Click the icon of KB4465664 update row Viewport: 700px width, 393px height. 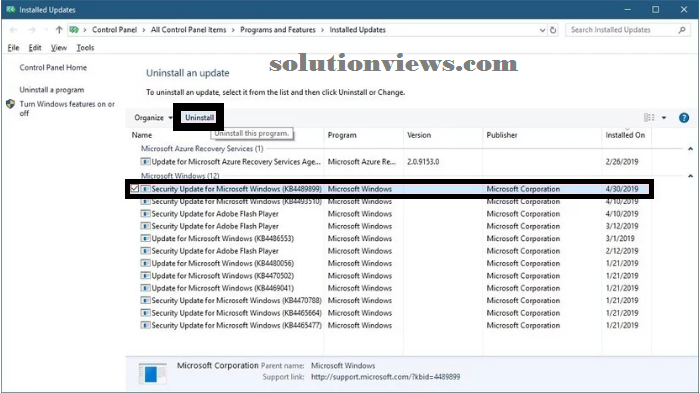[145, 313]
